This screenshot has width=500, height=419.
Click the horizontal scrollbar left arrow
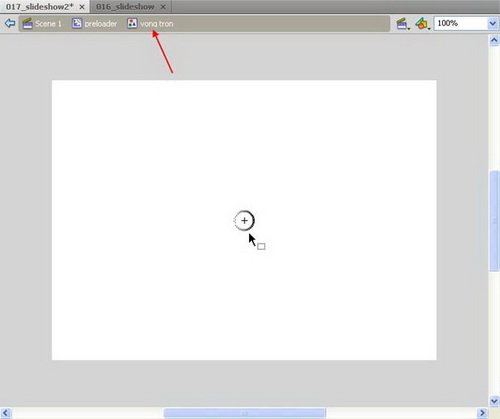(x=6, y=413)
